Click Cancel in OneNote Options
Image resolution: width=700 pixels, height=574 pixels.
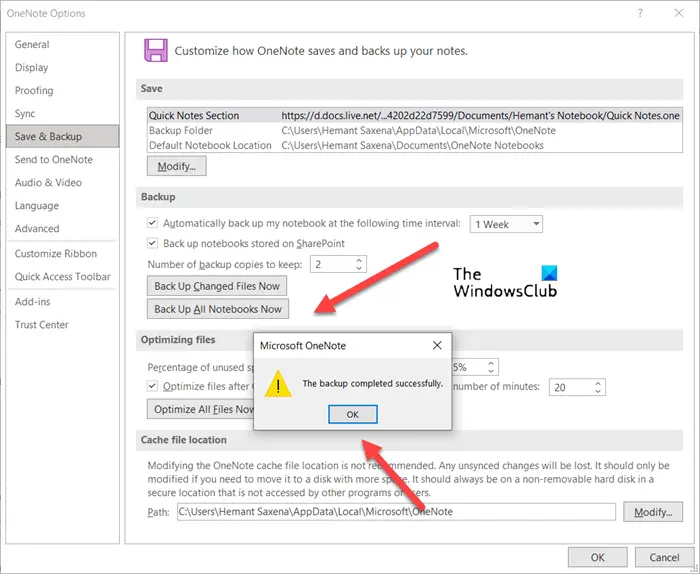664,557
